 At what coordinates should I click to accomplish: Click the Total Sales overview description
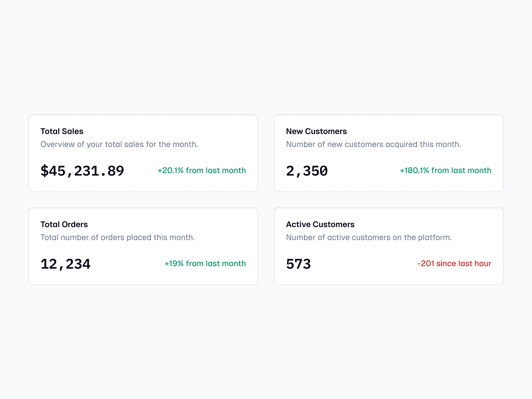tap(119, 144)
